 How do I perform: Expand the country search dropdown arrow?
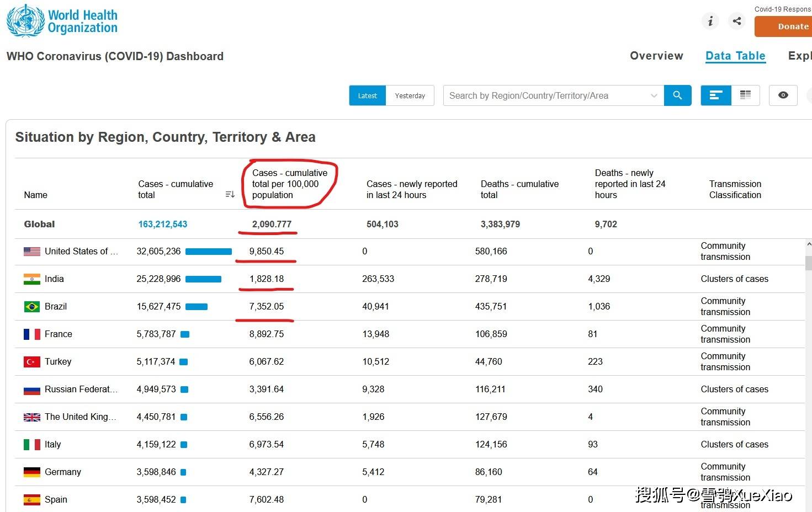coord(654,95)
